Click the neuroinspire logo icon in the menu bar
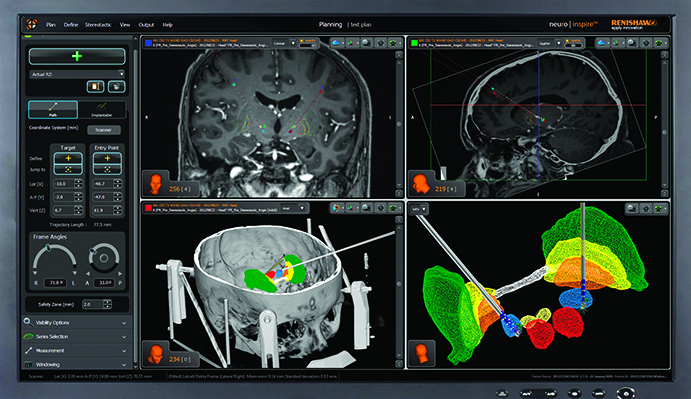Screen dimensions: 691x399 [x=32, y=24]
